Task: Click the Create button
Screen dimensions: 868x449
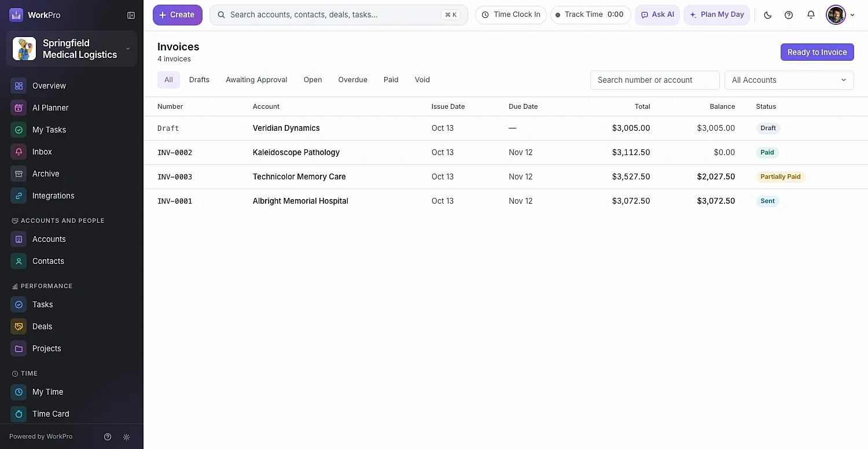Action: [177, 15]
